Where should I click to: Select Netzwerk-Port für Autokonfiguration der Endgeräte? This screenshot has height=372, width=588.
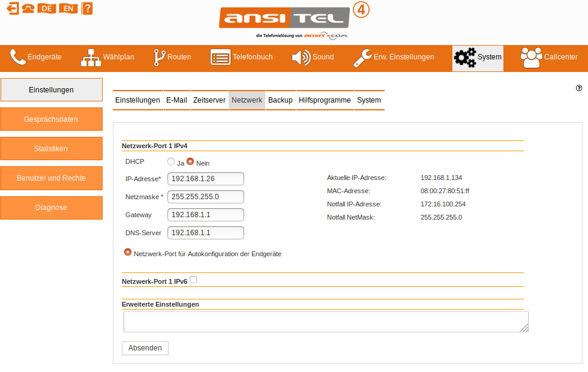(x=128, y=252)
